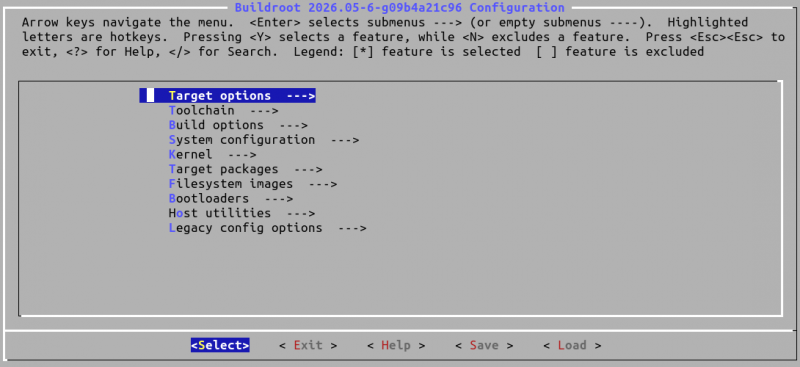Open the Build options submenu
Viewport: 800px width, 367px height.
coord(238,125)
